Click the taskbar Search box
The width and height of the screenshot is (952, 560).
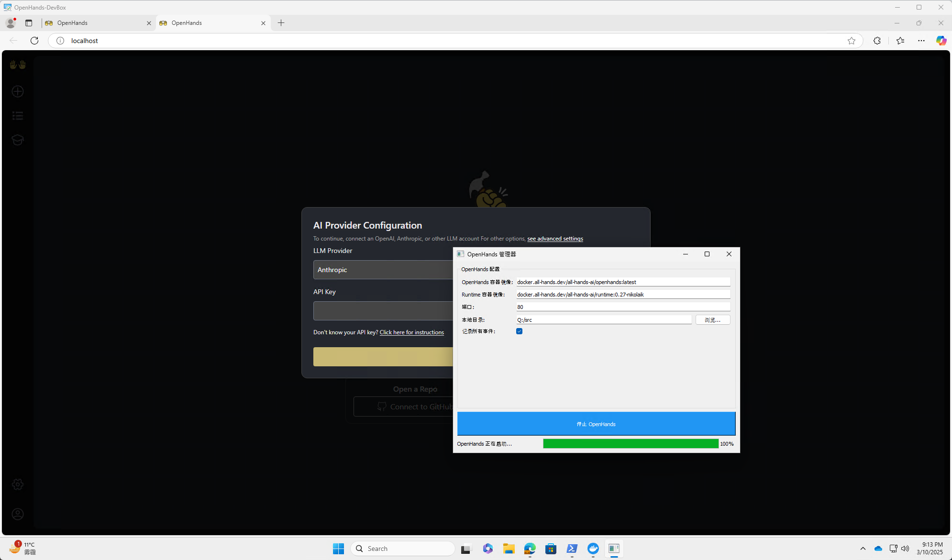(x=403, y=549)
